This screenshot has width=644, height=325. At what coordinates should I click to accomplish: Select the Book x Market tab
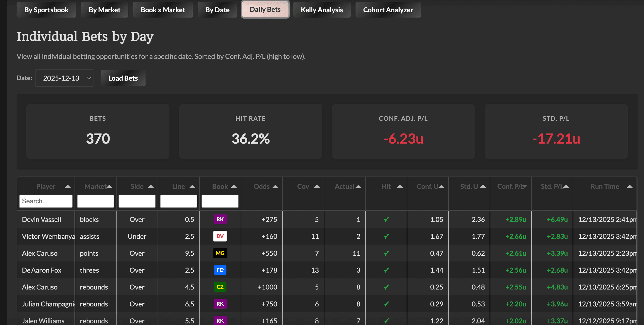point(163,10)
